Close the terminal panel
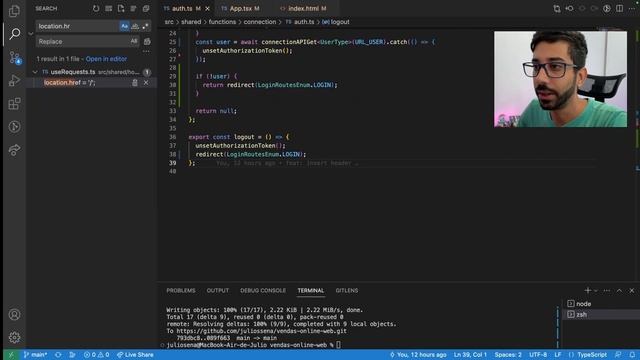 [x=632, y=291]
